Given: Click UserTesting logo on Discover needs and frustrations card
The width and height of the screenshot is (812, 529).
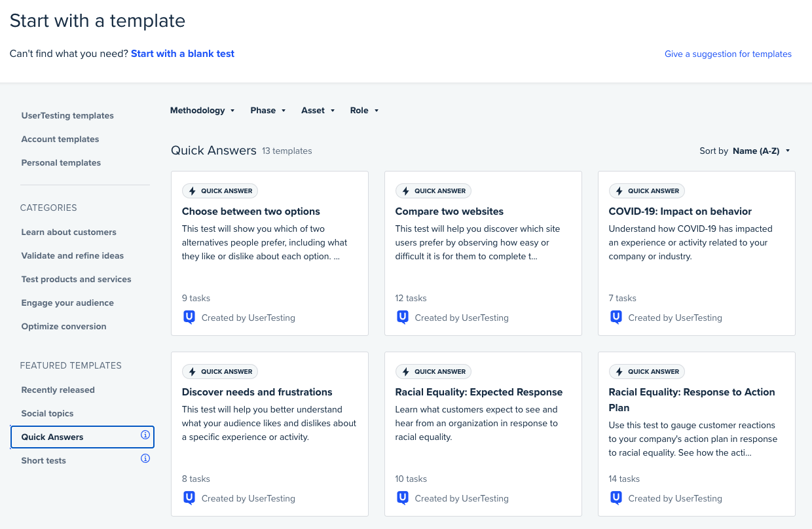Looking at the screenshot, I should pyautogui.click(x=189, y=498).
